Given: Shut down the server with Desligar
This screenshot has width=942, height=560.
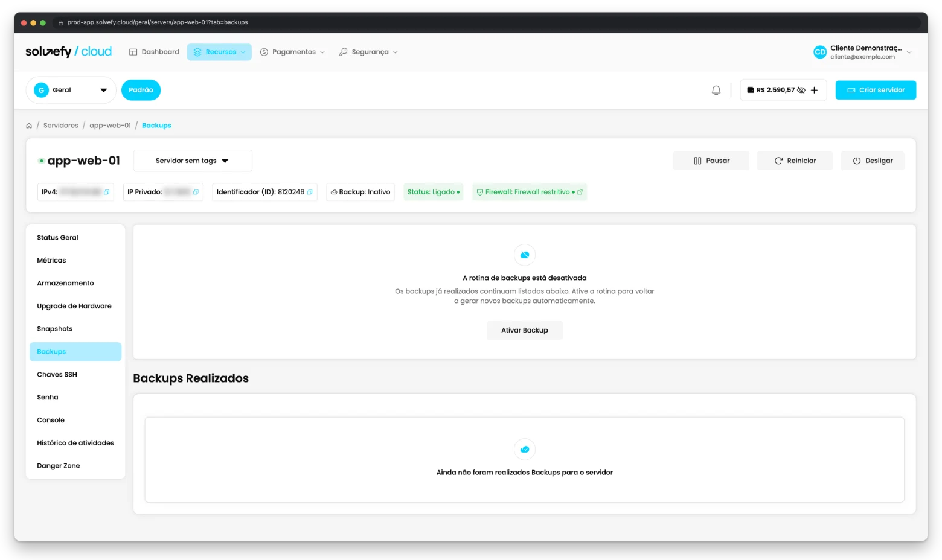Looking at the screenshot, I should (x=873, y=161).
